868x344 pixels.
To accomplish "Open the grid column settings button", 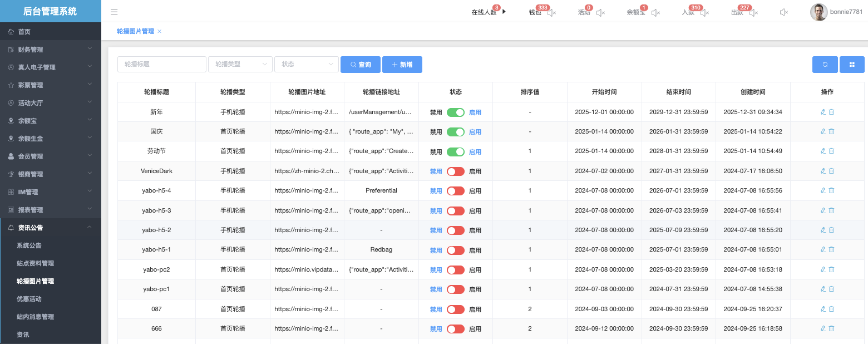I will pyautogui.click(x=852, y=65).
